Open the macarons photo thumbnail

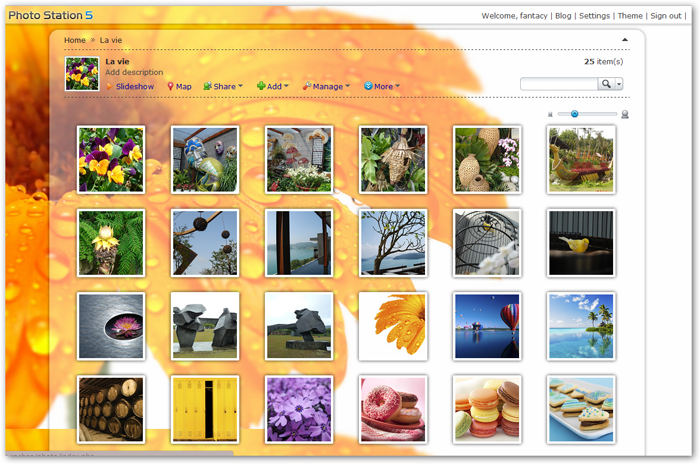click(x=487, y=410)
